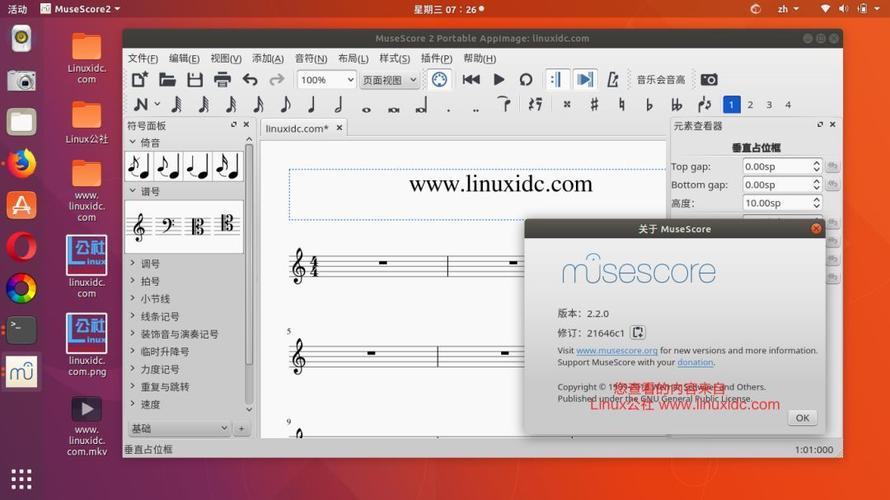This screenshot has width=890, height=500.
Task: Expand the 力度记号 palette section
Action: point(132,369)
